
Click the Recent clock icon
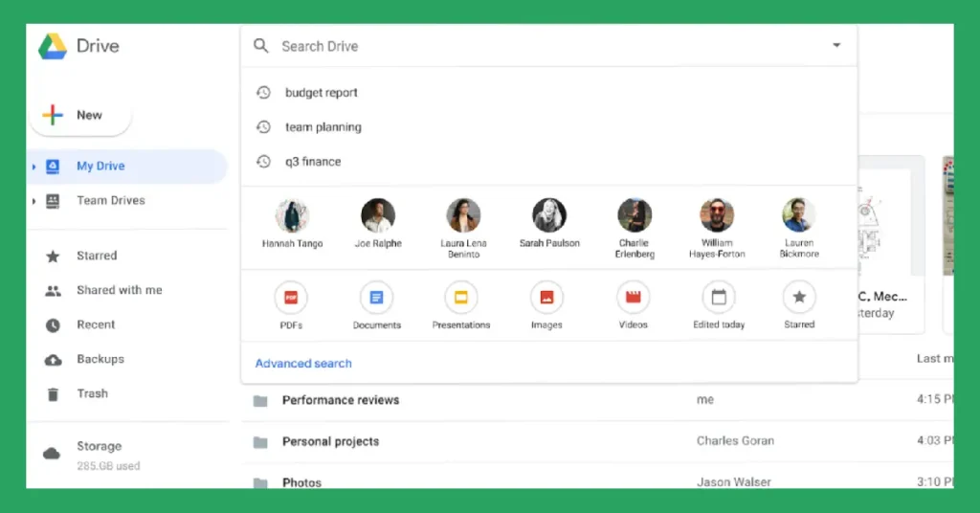pyautogui.click(x=54, y=324)
